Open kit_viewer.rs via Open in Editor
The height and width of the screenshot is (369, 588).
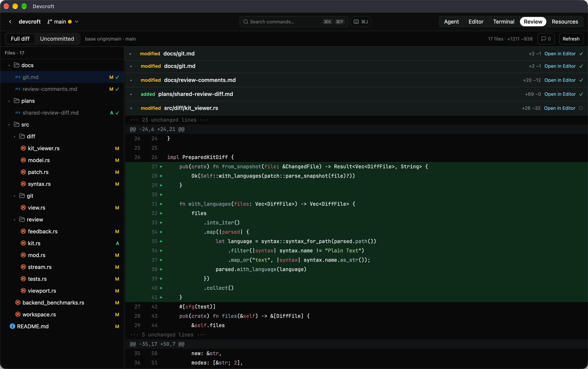[x=560, y=108]
